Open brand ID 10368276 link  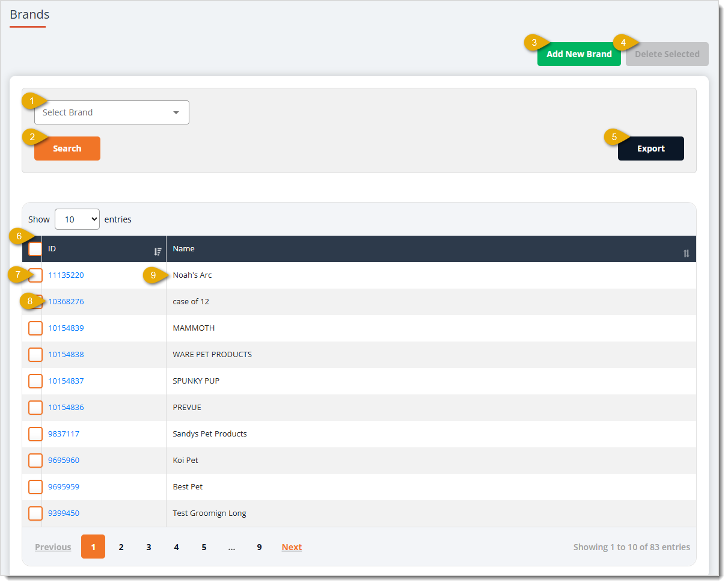66,302
